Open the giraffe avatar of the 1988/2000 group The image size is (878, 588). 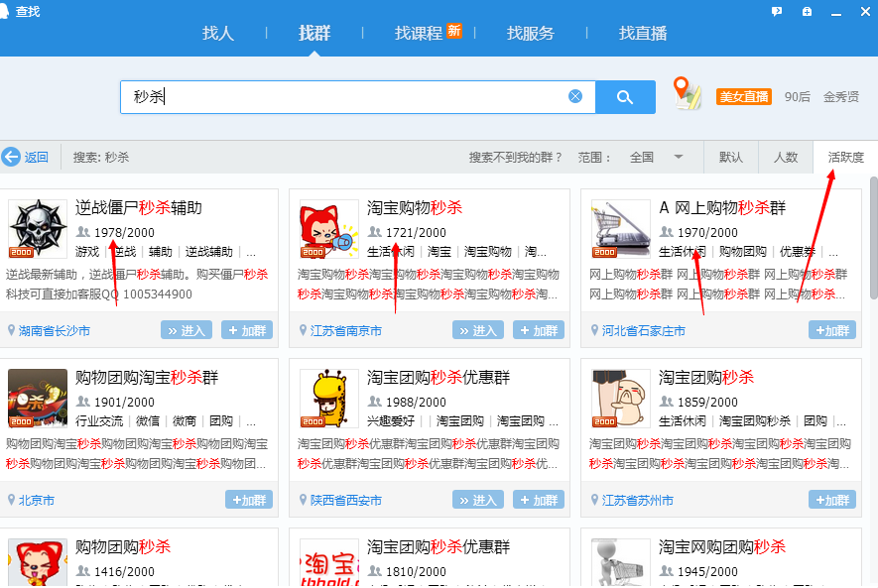coord(329,398)
